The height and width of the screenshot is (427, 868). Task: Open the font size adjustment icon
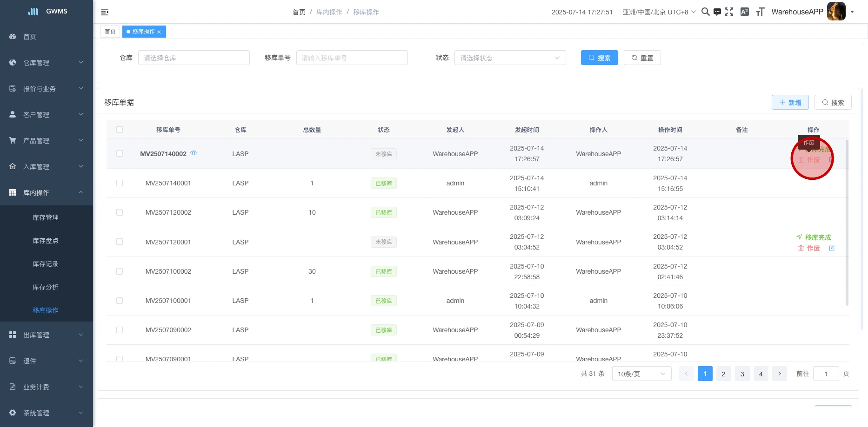tap(760, 12)
